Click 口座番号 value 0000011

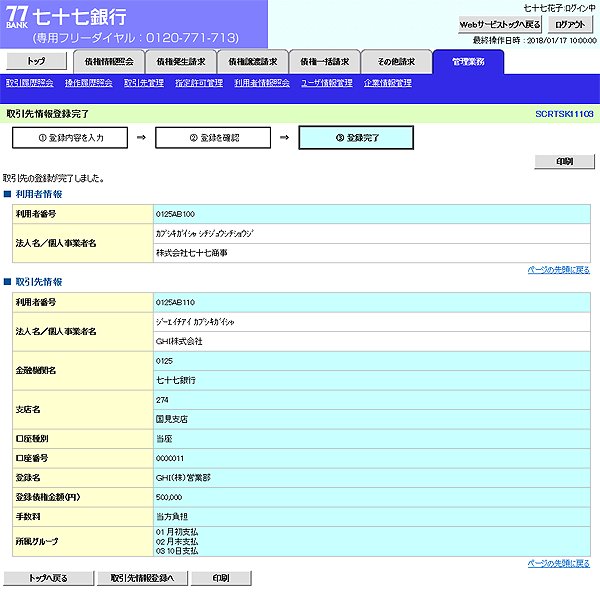coord(170,458)
